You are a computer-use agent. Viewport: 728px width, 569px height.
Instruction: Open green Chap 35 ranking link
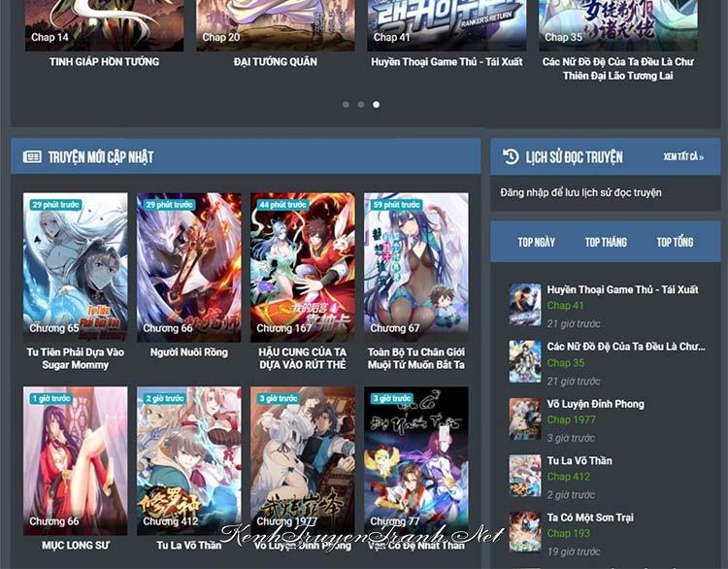click(565, 363)
